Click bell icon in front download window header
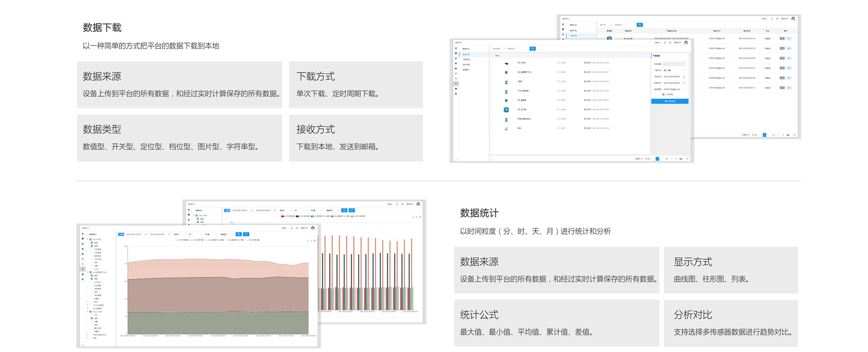The image size is (868, 352). click(x=665, y=43)
